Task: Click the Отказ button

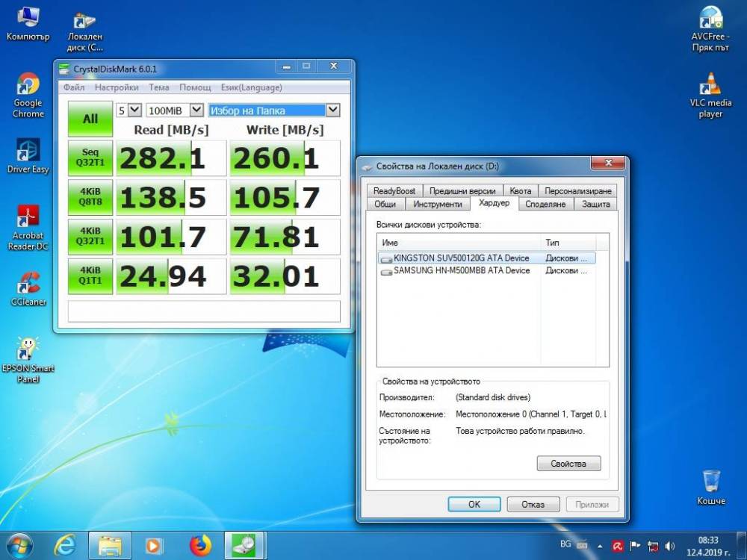Action: 533,504
